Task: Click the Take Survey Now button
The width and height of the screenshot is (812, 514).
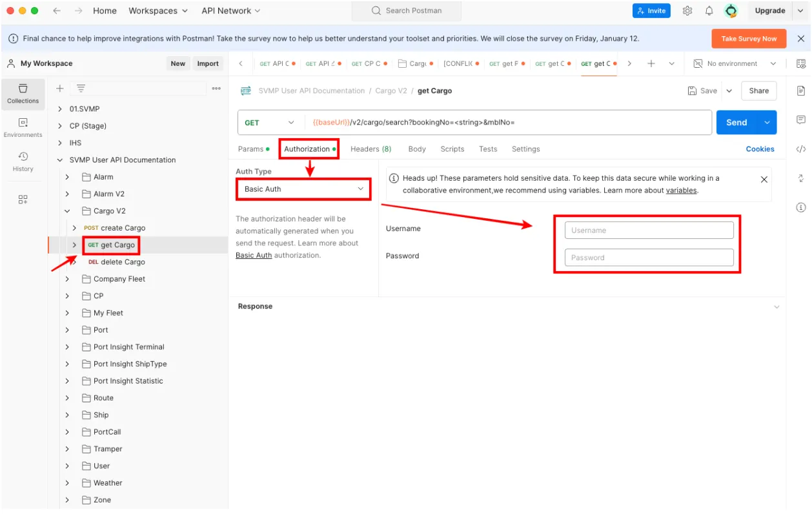Action: coord(749,39)
